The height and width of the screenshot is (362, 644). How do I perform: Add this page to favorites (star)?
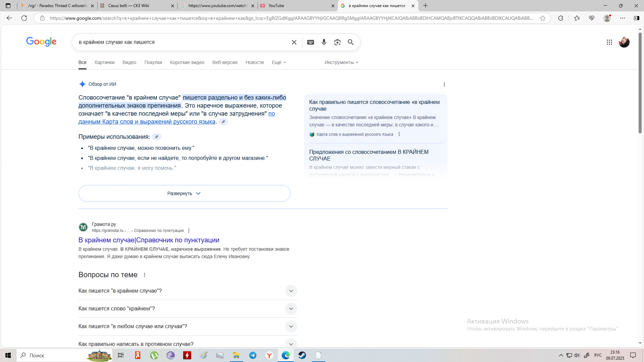542,18
